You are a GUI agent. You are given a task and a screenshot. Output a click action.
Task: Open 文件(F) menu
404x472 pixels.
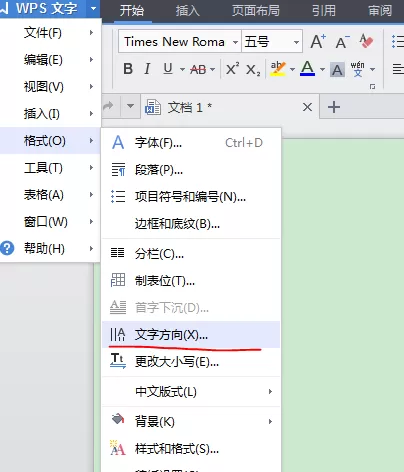(x=50, y=32)
